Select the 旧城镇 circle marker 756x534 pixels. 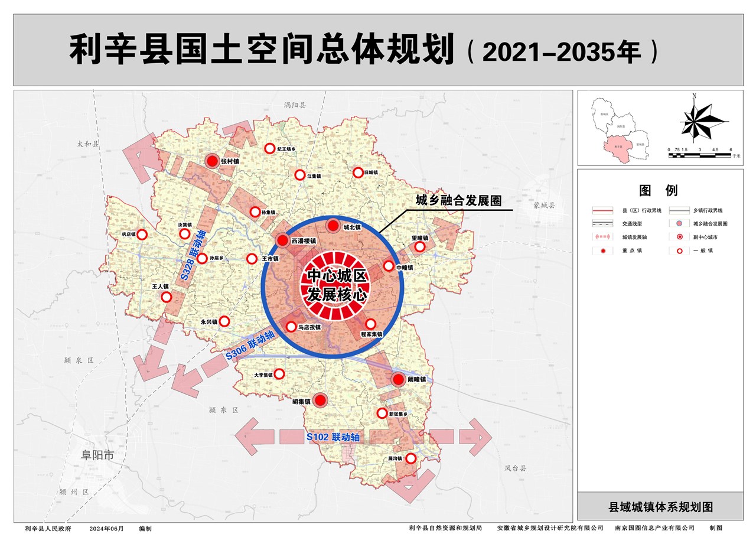click(x=358, y=172)
